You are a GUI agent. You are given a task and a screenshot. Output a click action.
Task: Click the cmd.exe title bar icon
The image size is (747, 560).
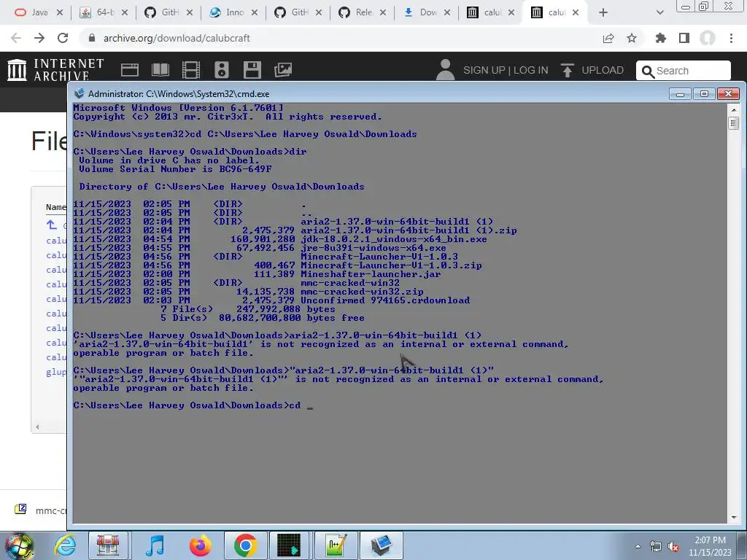pos(79,93)
